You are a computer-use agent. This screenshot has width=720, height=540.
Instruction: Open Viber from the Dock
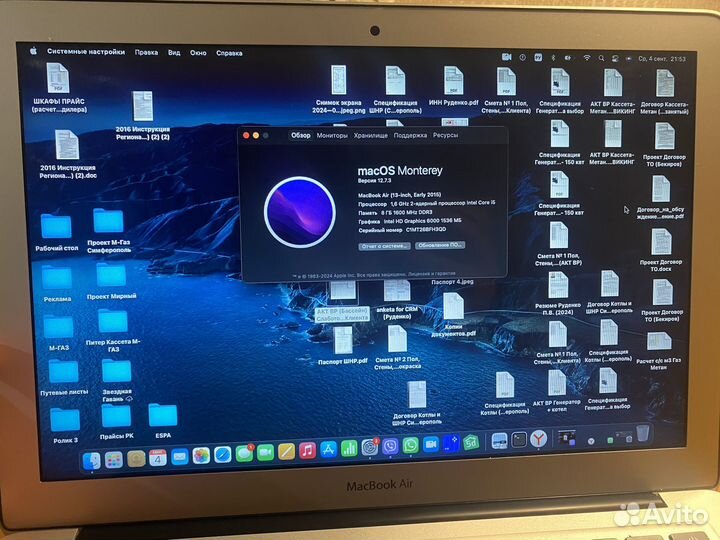tap(390, 446)
